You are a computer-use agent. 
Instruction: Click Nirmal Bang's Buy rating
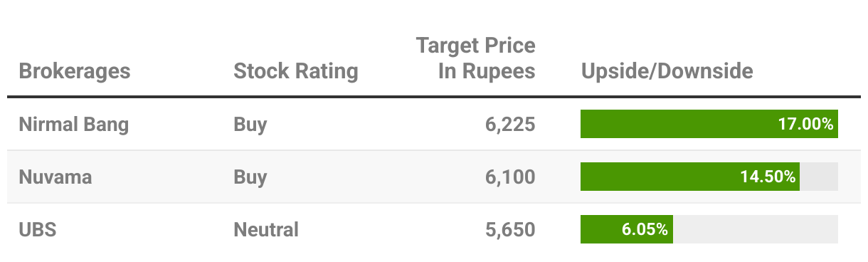(250, 125)
